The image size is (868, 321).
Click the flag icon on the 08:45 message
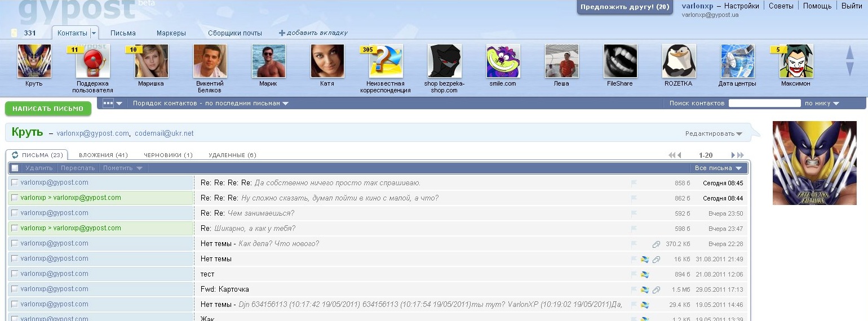(x=634, y=183)
